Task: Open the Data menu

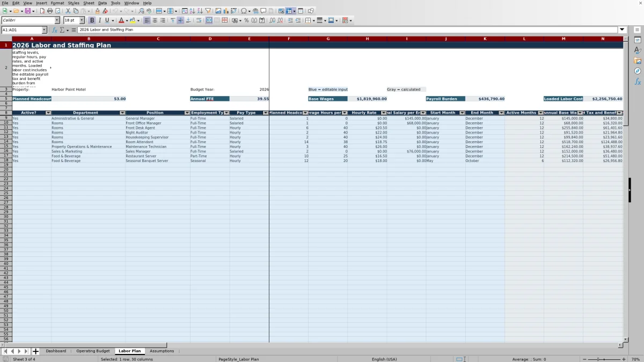Action: pos(102,3)
